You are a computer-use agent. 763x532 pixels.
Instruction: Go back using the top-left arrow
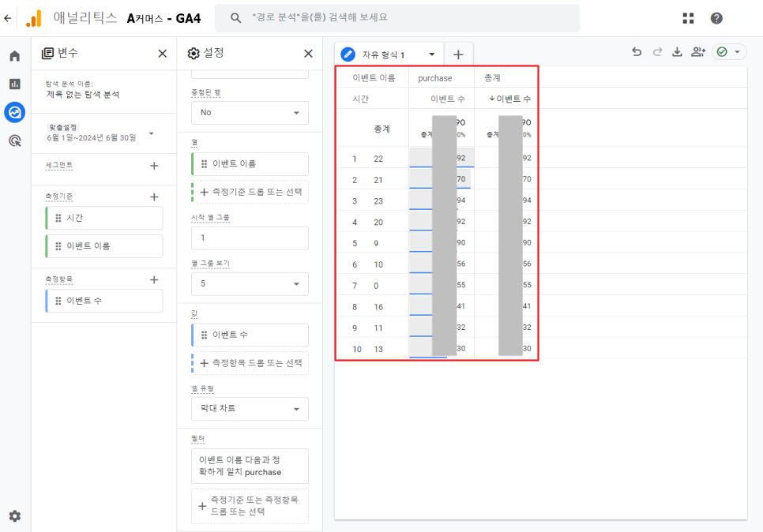tap(7, 18)
